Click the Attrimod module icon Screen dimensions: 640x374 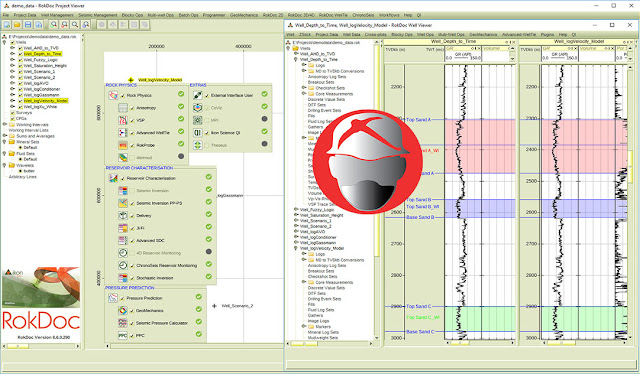(123, 158)
